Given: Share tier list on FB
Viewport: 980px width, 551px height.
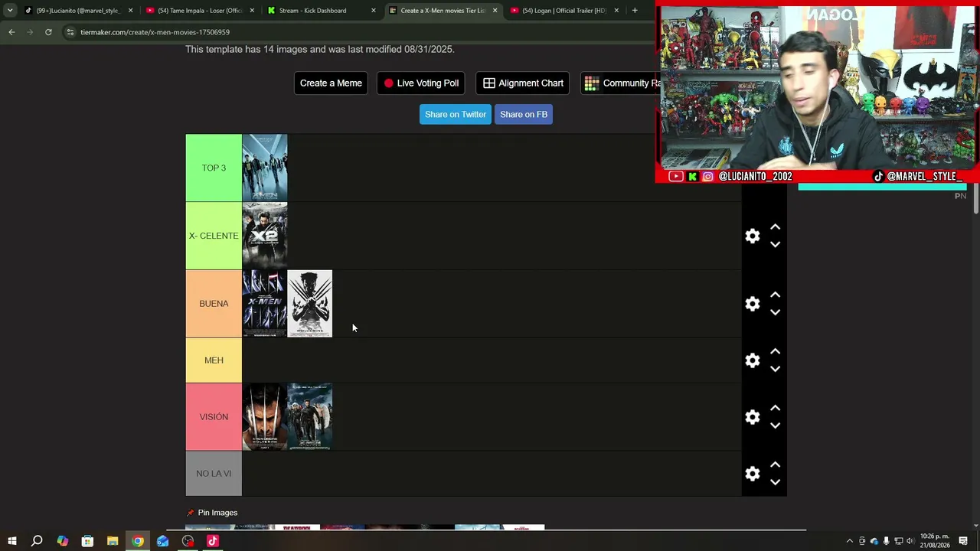Looking at the screenshot, I should (524, 115).
